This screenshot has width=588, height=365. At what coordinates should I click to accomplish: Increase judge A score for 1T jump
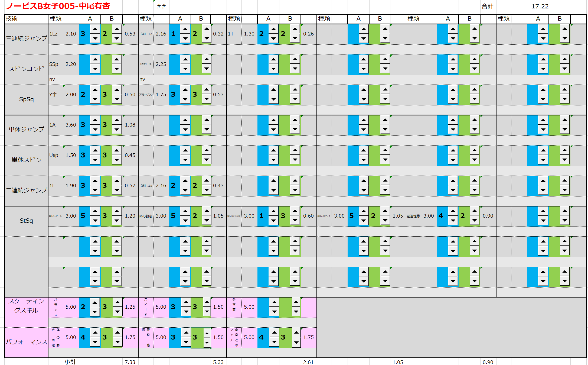[x=273, y=29]
